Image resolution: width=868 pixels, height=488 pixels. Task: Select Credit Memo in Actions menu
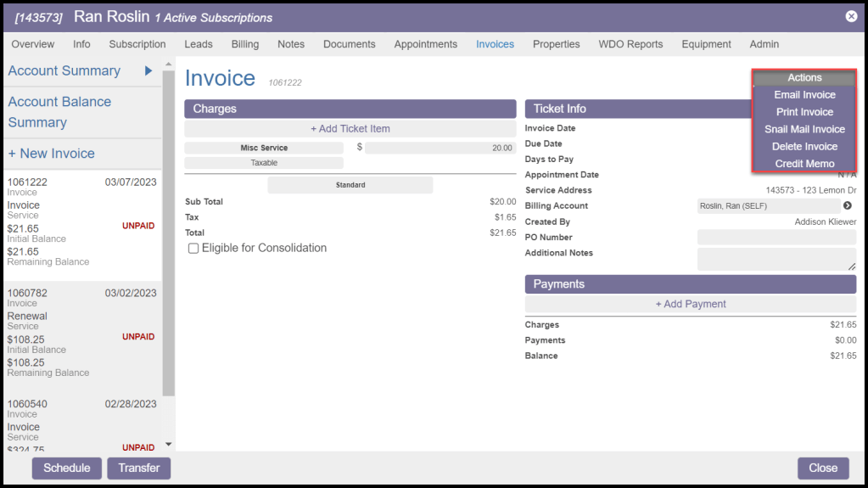(804, 164)
